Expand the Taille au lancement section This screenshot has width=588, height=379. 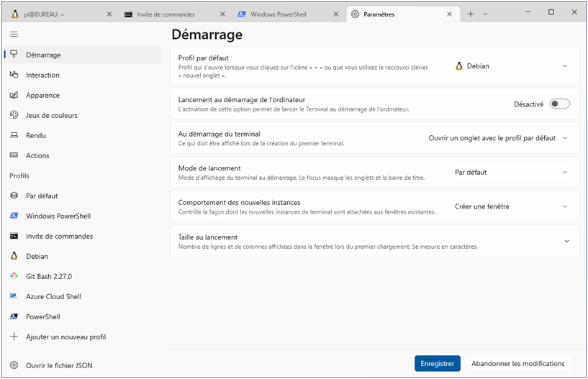(x=566, y=241)
